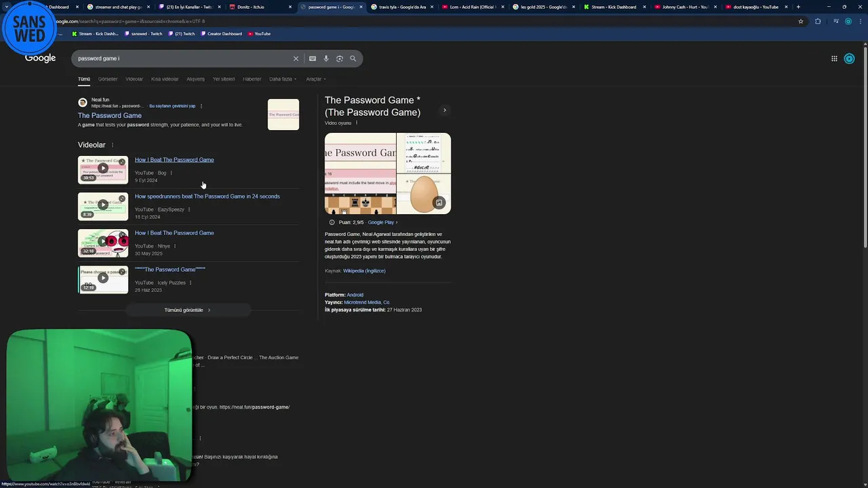Open options menu beside Videolar heading
Screen dimensions: 868x488
pos(113,145)
